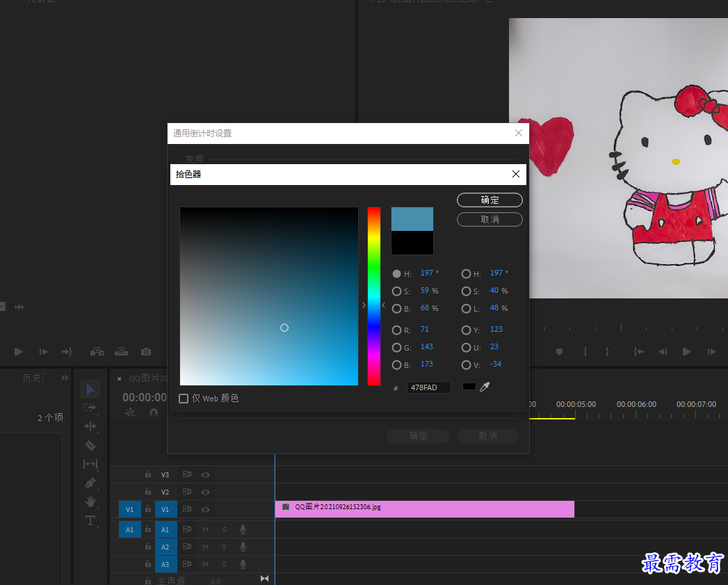Select the Type tool
This screenshot has height=585, width=728.
[x=90, y=520]
